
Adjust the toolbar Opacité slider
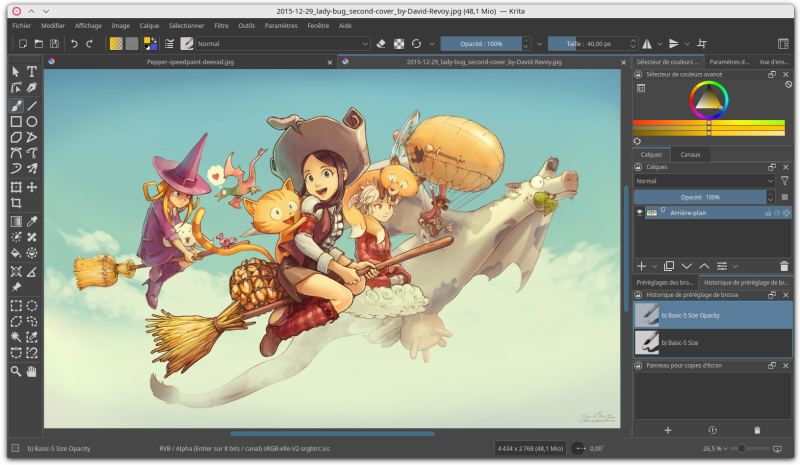pyautogui.click(x=481, y=44)
